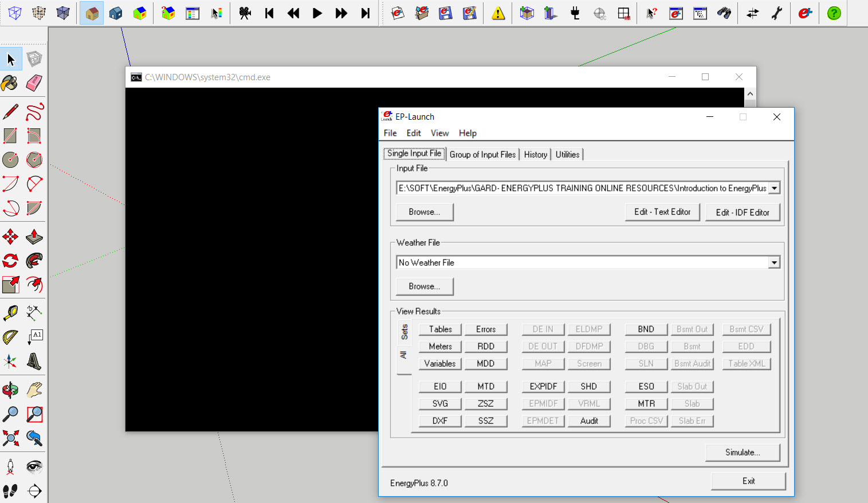Viewport: 868px width, 503px height.
Task: Click the yellow warning errors icon
Action: [x=498, y=13]
